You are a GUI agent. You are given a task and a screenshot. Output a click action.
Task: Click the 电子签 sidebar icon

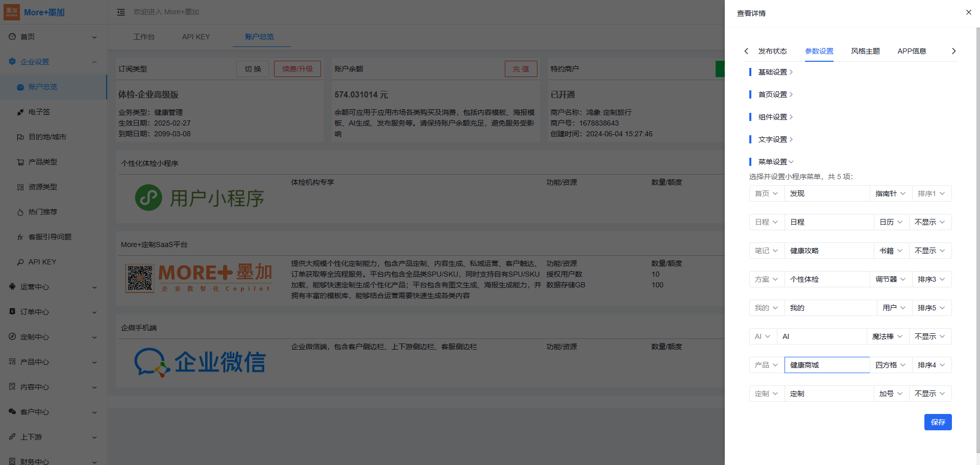coord(20,112)
